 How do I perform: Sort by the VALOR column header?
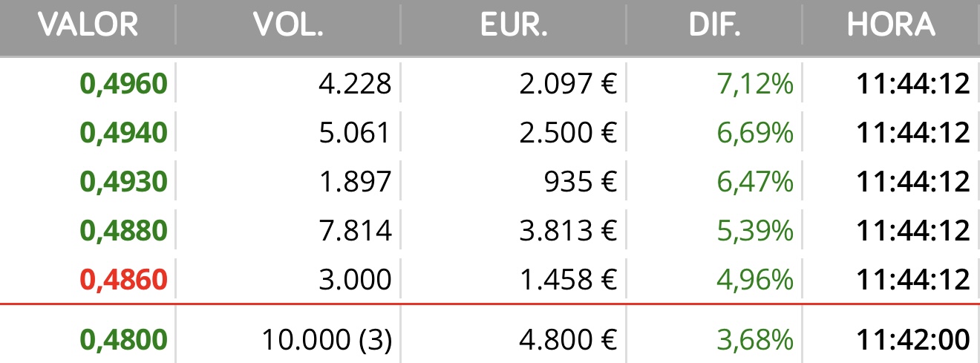(x=88, y=25)
